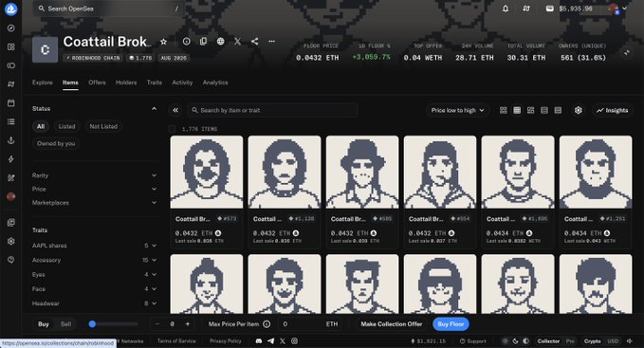Viewport: 644px width, 348px height.
Task: Switch sweep mode to Sell
Action: coord(65,324)
